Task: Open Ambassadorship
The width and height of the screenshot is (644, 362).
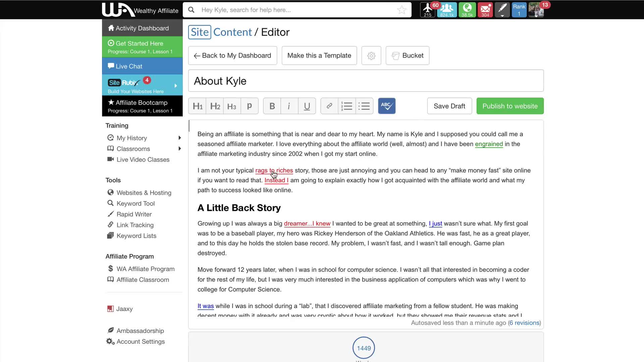Action: click(140, 331)
